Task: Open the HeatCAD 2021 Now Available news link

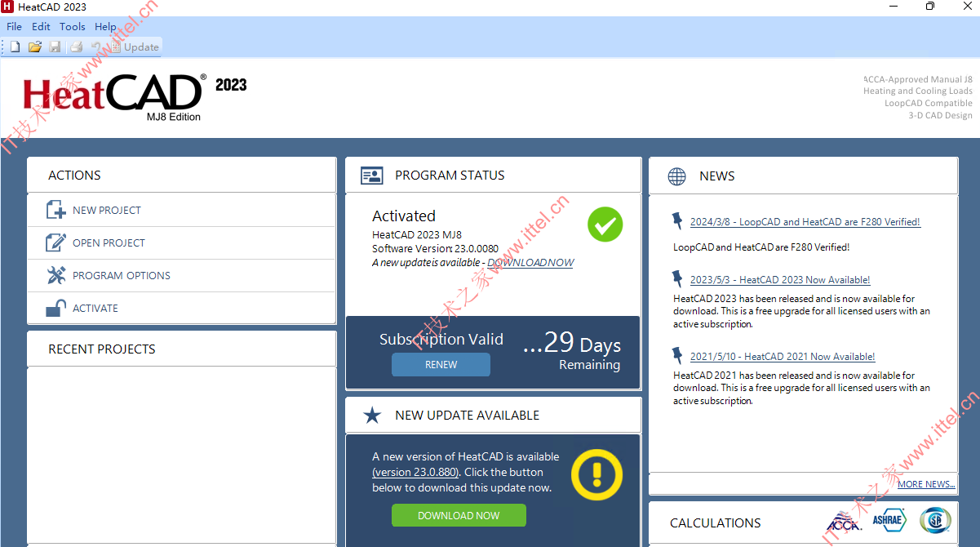Action: [x=783, y=357]
